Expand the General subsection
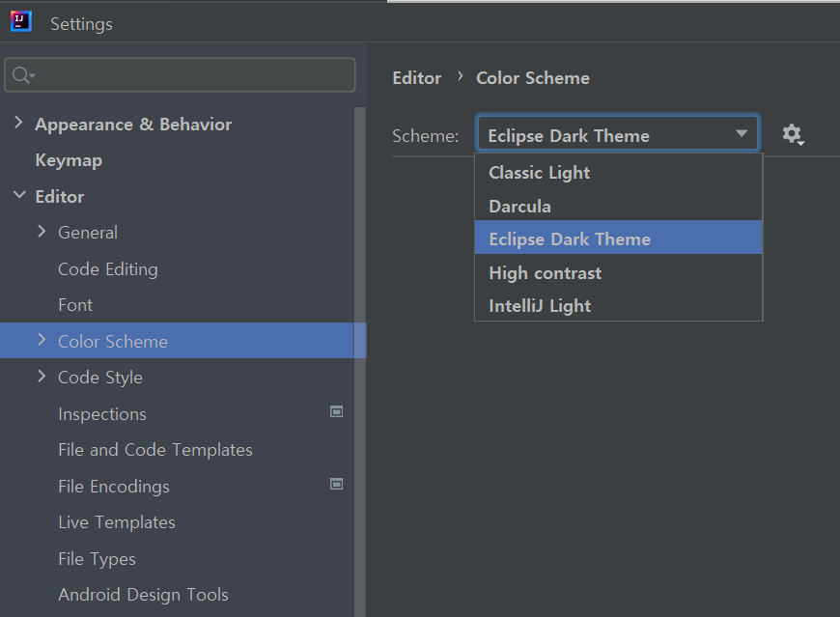840x617 pixels. tap(42, 232)
